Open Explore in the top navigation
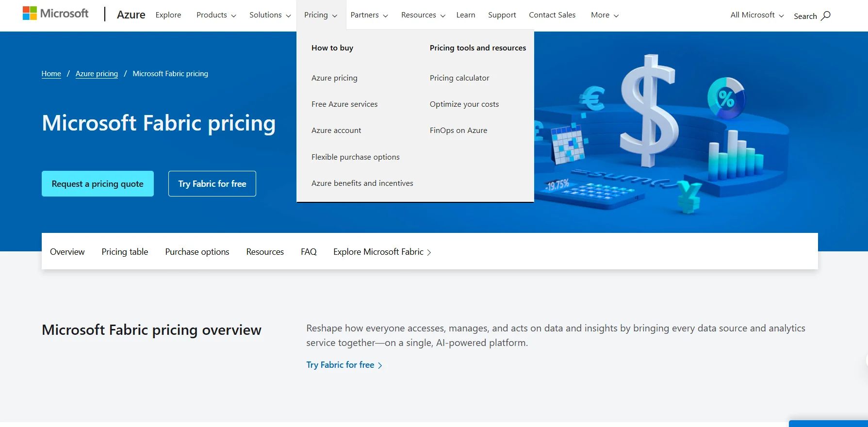The height and width of the screenshot is (427, 868). [168, 15]
